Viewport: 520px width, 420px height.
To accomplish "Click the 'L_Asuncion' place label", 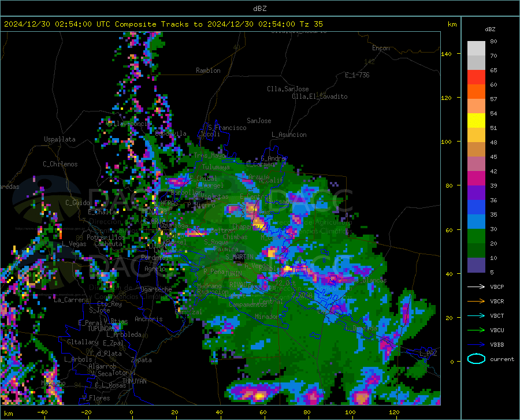I will (x=289, y=135).
